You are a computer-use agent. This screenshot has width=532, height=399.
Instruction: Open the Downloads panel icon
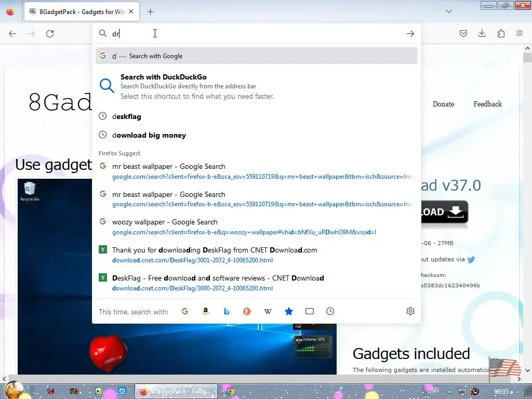(482, 33)
